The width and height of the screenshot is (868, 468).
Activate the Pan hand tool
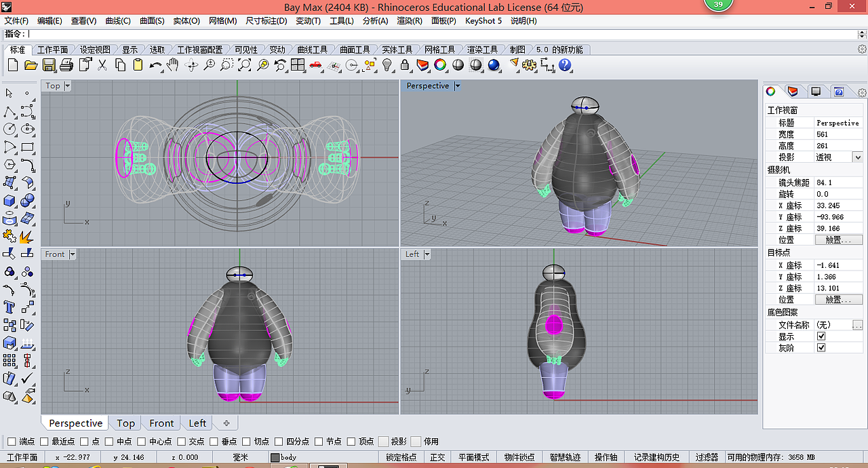174,65
